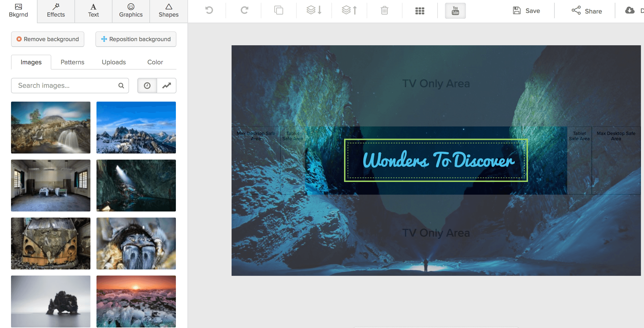
Task: Toggle the Color background option
Action: coord(155,62)
